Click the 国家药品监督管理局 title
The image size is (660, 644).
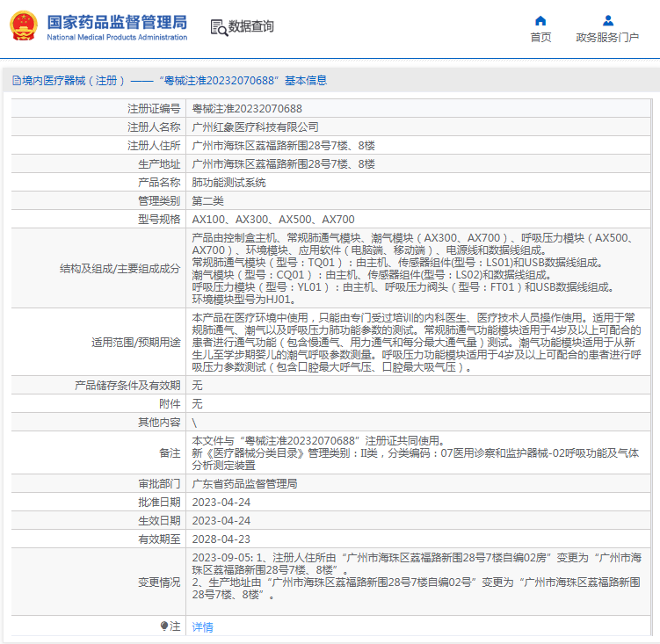click(117, 22)
